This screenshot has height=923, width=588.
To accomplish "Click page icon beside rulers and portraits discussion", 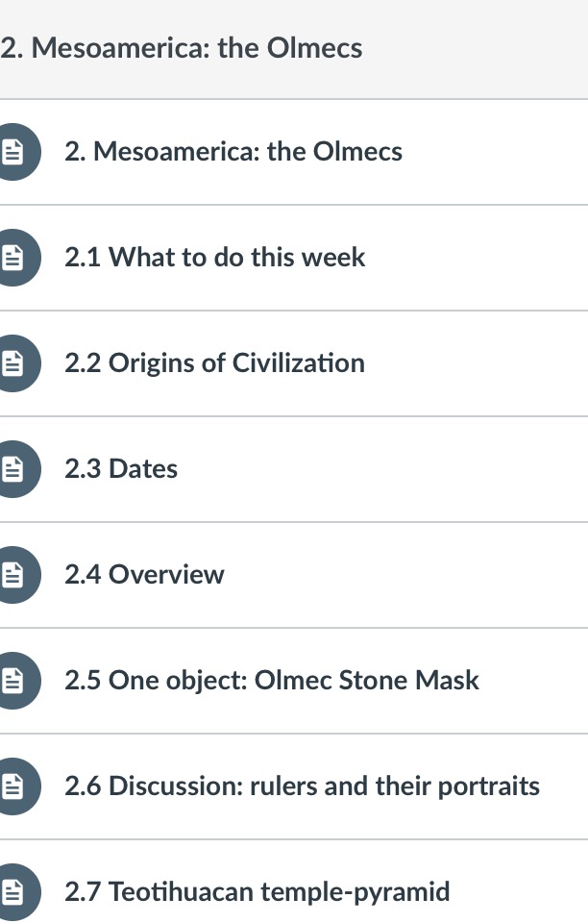I will coord(12,786).
